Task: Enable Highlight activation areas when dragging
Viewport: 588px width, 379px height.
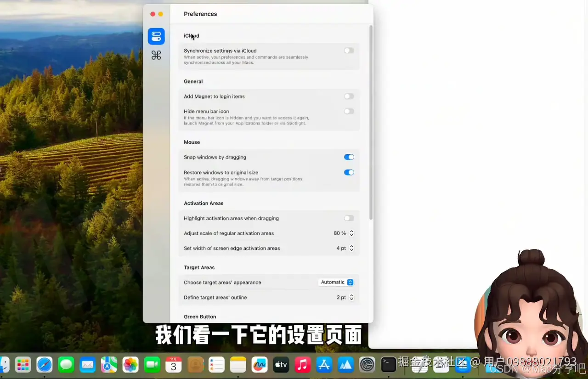Action: 349,218
